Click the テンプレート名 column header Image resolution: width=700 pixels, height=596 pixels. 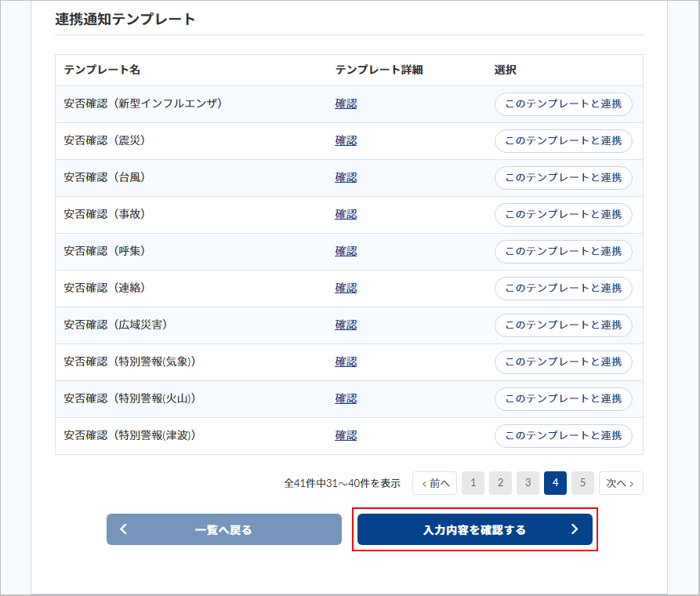point(102,70)
